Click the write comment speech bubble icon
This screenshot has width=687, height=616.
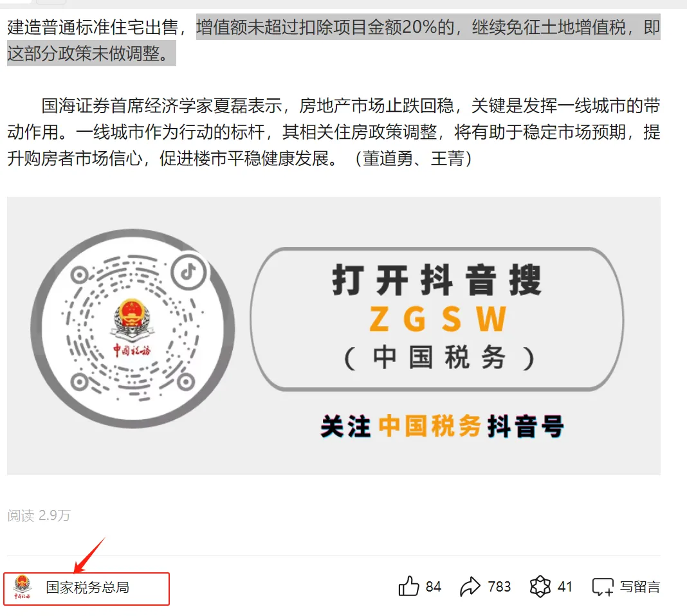pyautogui.click(x=603, y=587)
